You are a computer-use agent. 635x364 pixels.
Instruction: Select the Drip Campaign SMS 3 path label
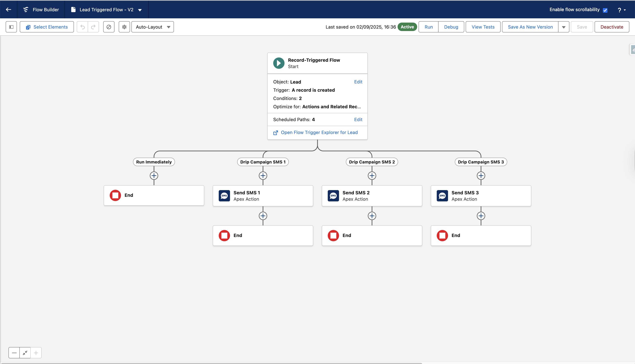[481, 162]
